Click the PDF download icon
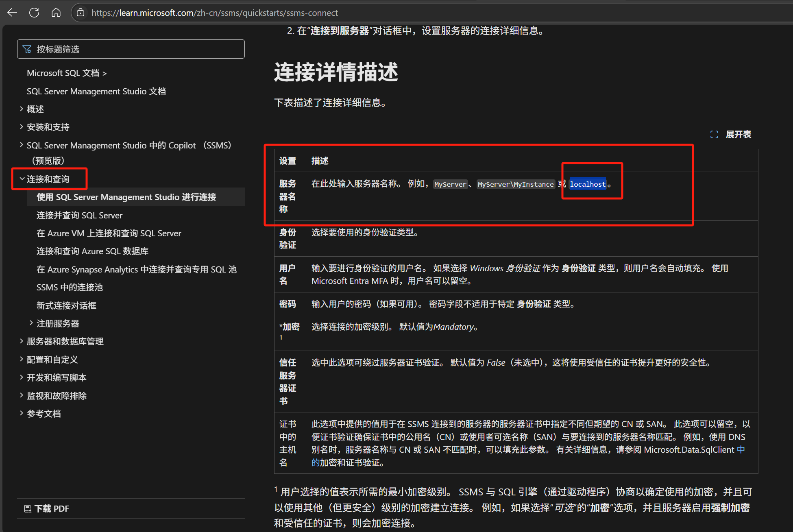 (28, 508)
